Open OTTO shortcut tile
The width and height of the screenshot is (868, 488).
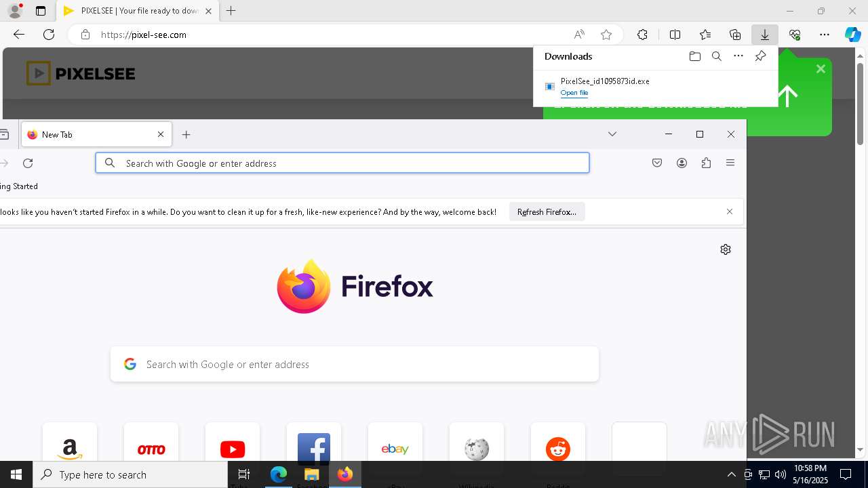[151, 448]
